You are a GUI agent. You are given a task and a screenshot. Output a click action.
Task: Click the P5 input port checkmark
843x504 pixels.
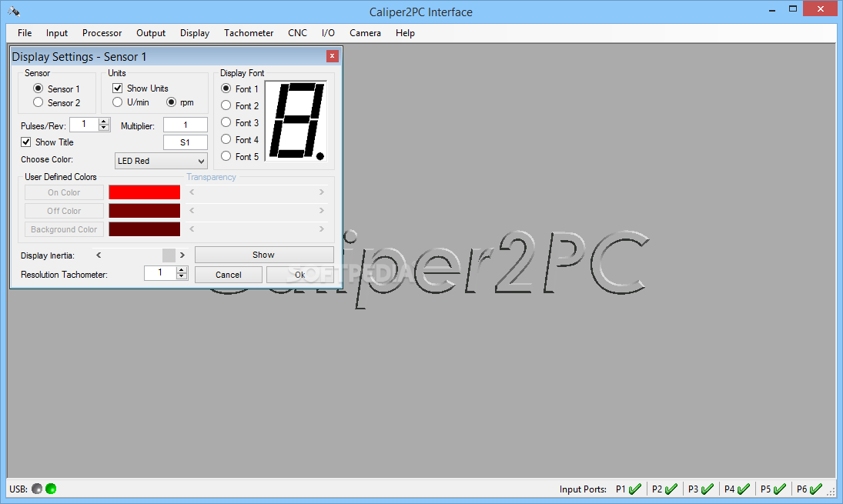pos(780,489)
